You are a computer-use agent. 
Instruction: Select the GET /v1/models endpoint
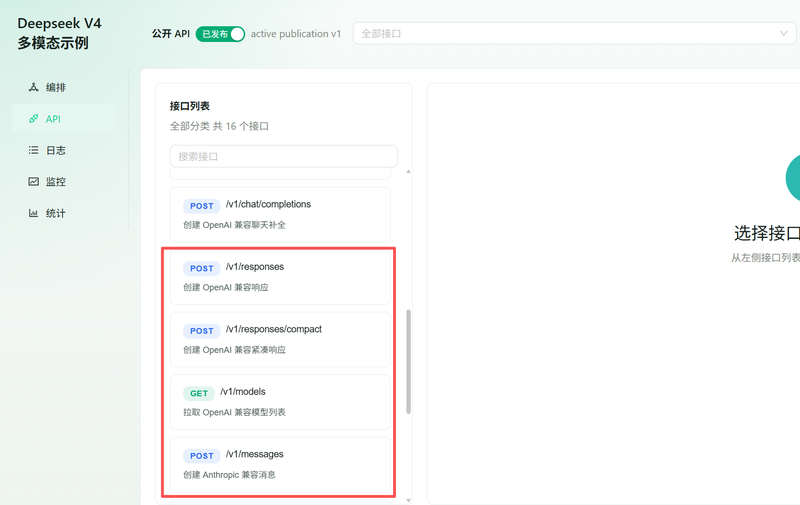click(280, 402)
